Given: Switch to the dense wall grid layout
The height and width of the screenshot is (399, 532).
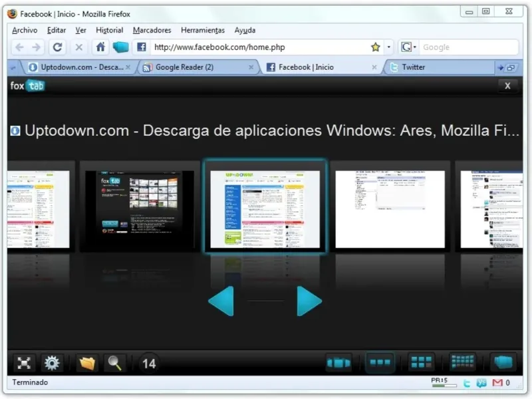Looking at the screenshot, I should tap(462, 362).
